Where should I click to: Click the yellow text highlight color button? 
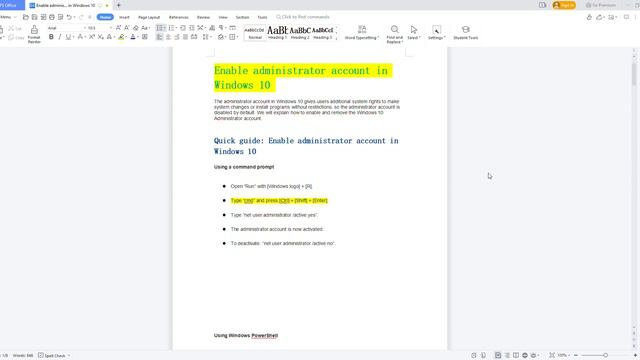click(121, 37)
